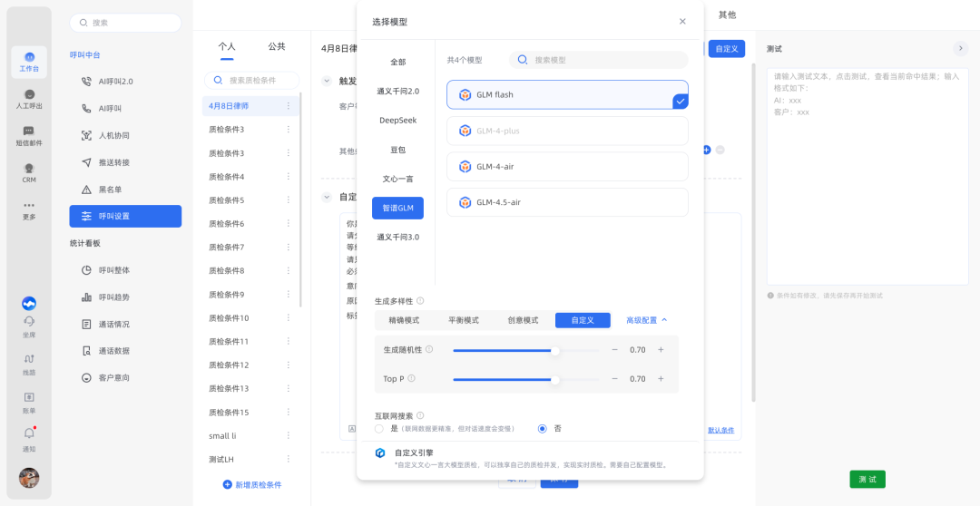Increase Top P with plus button
The width and height of the screenshot is (980, 506).
click(x=661, y=378)
